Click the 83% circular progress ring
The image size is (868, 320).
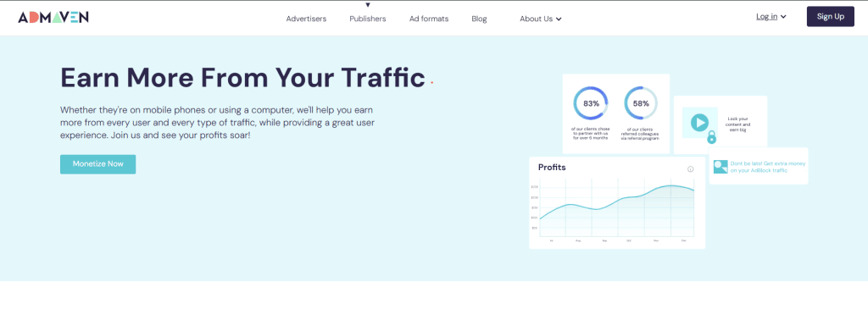point(591,103)
